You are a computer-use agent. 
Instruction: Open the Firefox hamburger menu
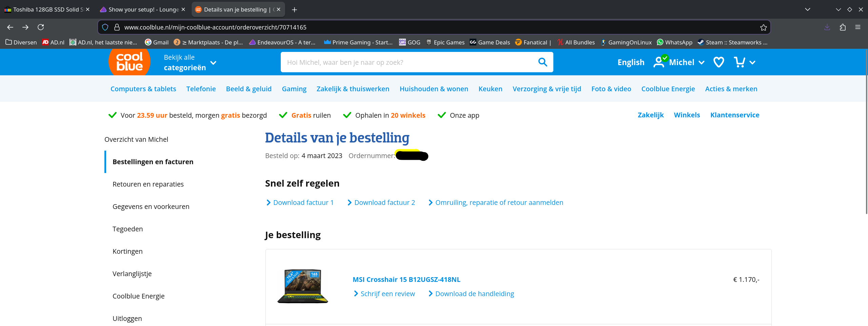pyautogui.click(x=858, y=27)
